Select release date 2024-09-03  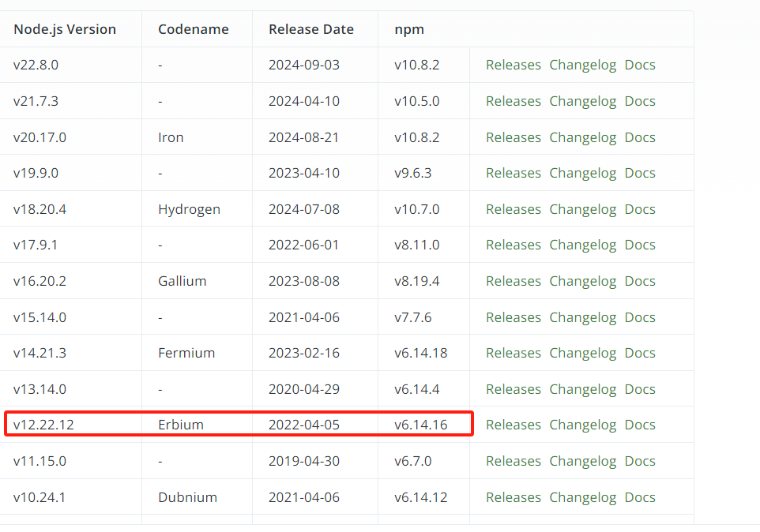point(304,65)
